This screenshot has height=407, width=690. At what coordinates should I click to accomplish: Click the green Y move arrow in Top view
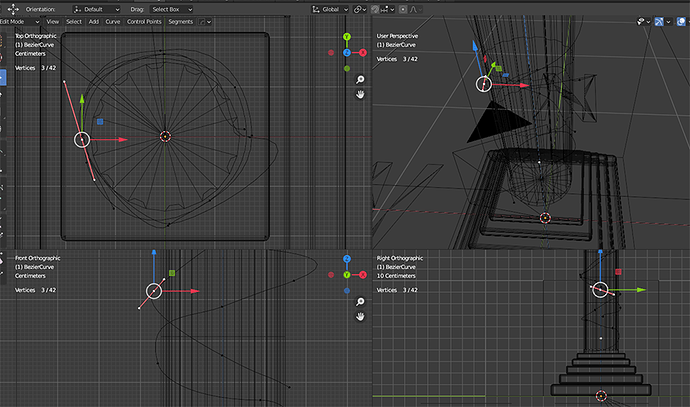[82, 99]
